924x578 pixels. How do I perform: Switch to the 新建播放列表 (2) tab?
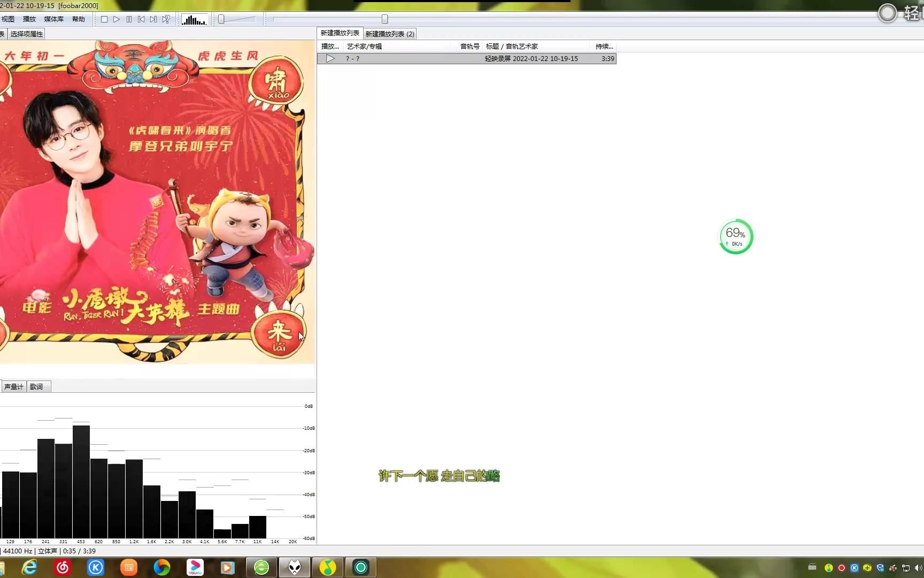pos(390,34)
